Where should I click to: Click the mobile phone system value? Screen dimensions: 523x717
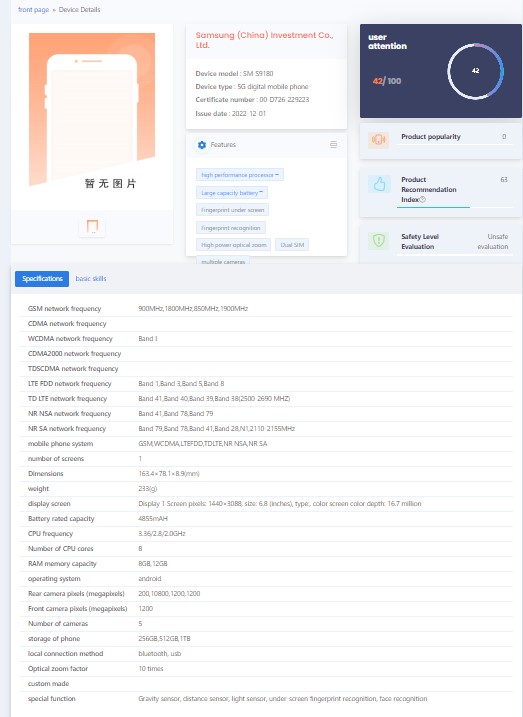click(x=203, y=444)
